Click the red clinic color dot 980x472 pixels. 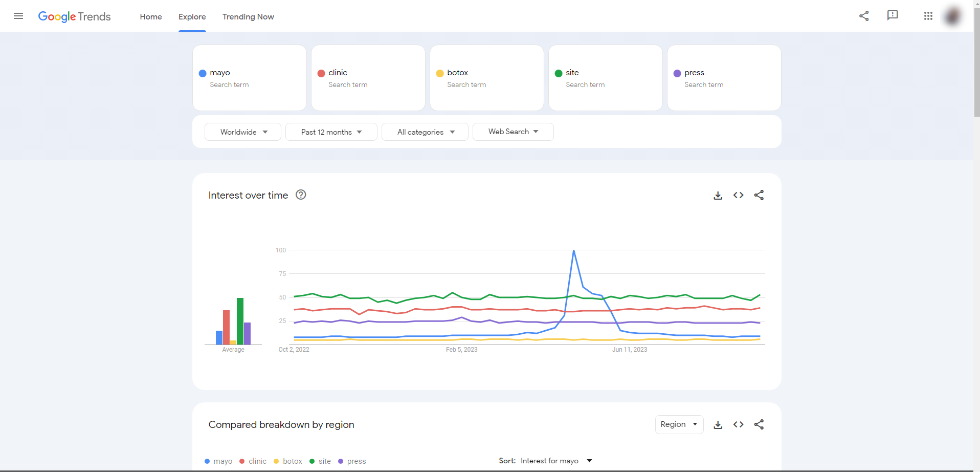click(321, 73)
